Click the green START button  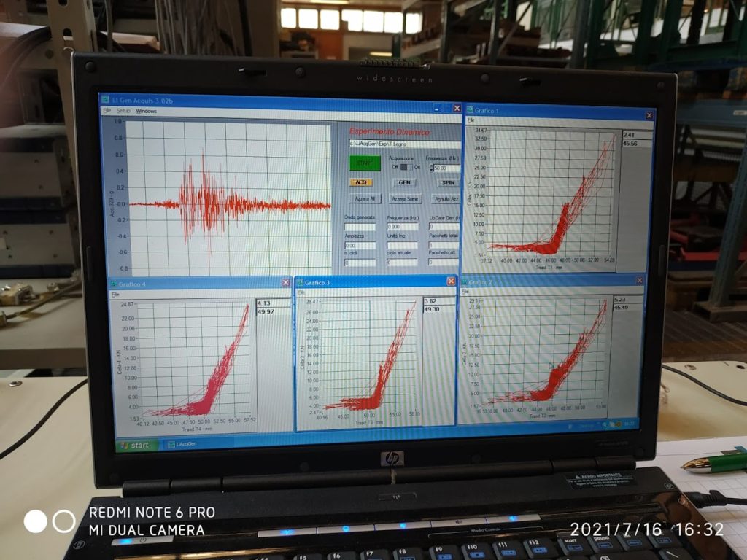pyautogui.click(x=364, y=163)
